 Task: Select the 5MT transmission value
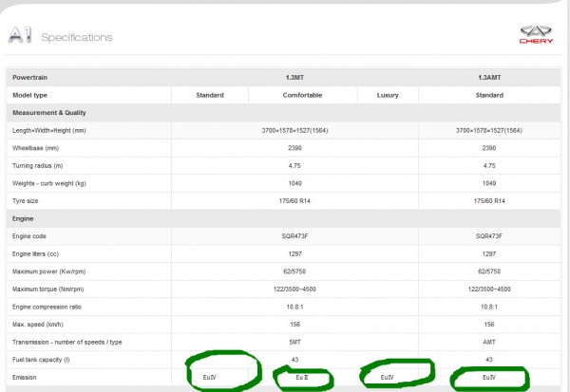point(294,343)
